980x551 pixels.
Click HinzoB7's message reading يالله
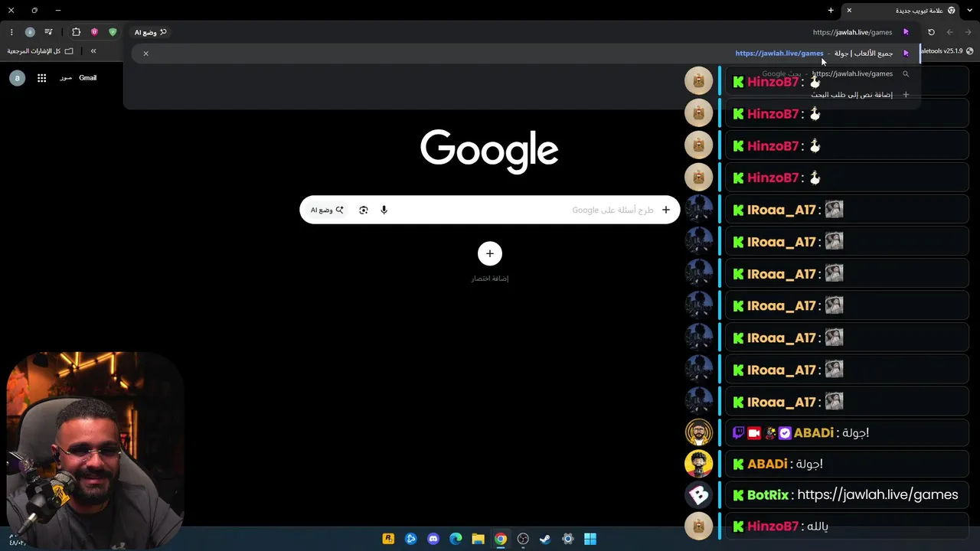[816, 527]
